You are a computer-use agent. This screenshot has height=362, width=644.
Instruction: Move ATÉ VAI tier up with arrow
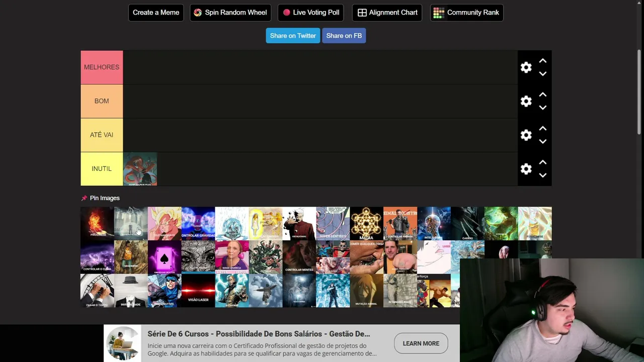pyautogui.click(x=543, y=128)
